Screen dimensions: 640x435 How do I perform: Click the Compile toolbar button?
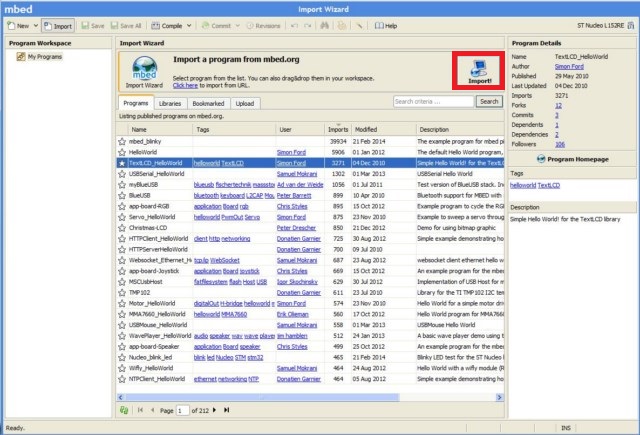tap(167, 26)
